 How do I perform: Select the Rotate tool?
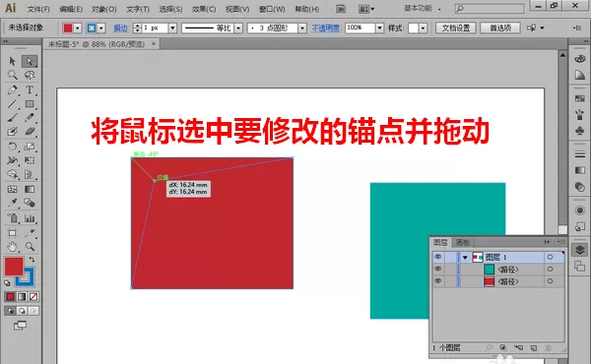(x=13, y=147)
